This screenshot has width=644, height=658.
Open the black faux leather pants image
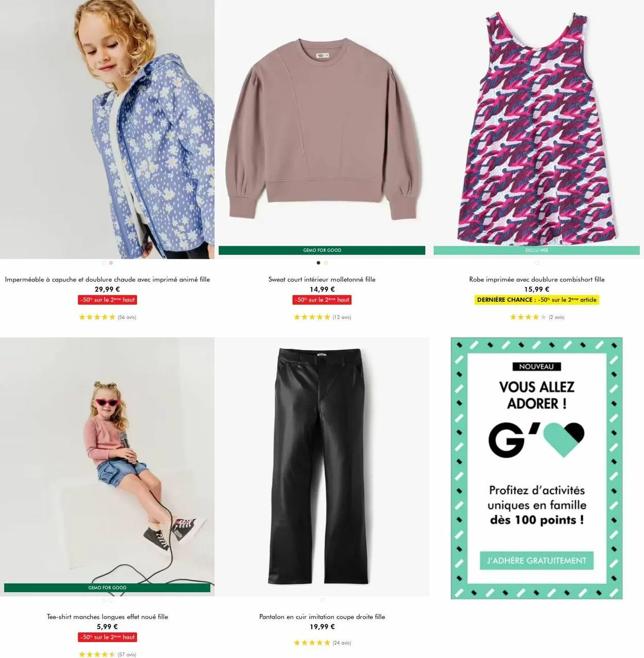pos(322,466)
